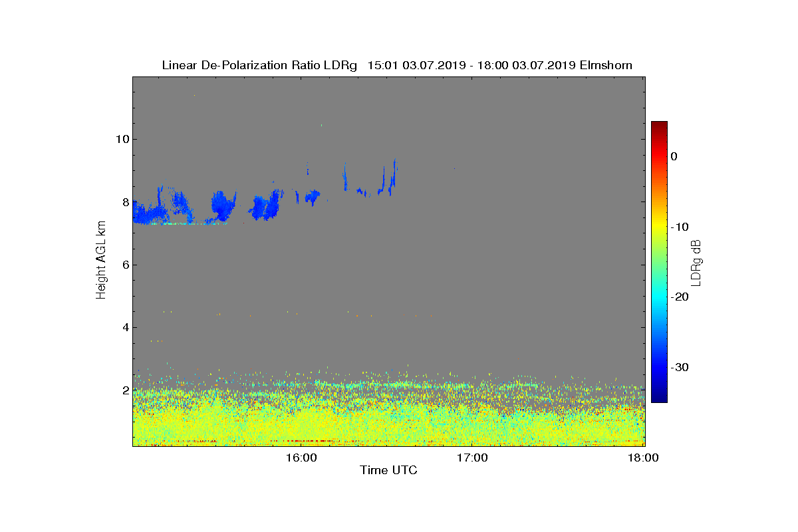This screenshot has width=798, height=532.
Task: Click the colorbar value -30
Action: click(679, 367)
